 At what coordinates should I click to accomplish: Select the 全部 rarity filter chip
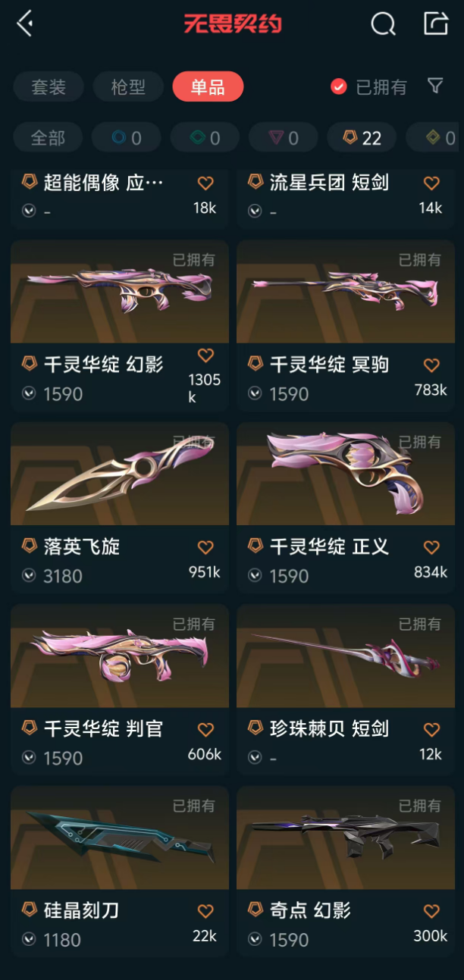coord(48,138)
